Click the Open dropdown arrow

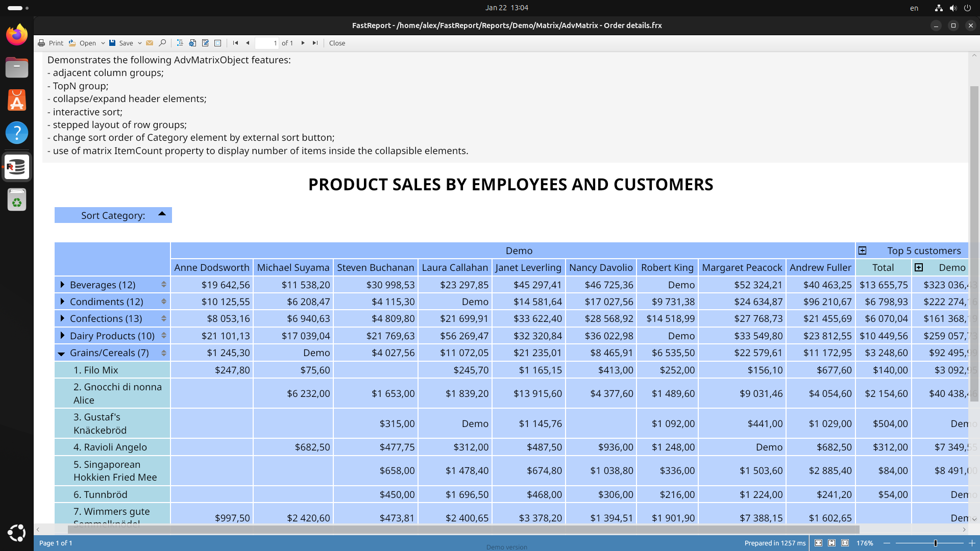point(103,43)
